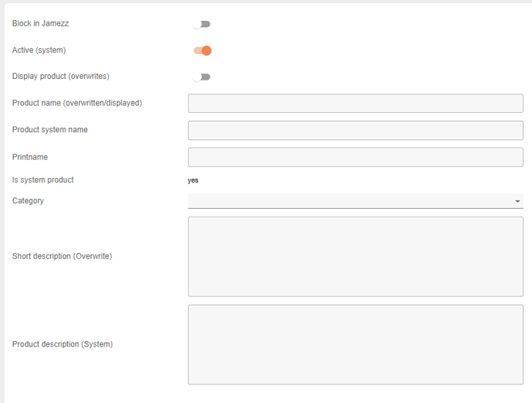Click the "Printname" label text
532x403 pixels.
click(x=30, y=157)
